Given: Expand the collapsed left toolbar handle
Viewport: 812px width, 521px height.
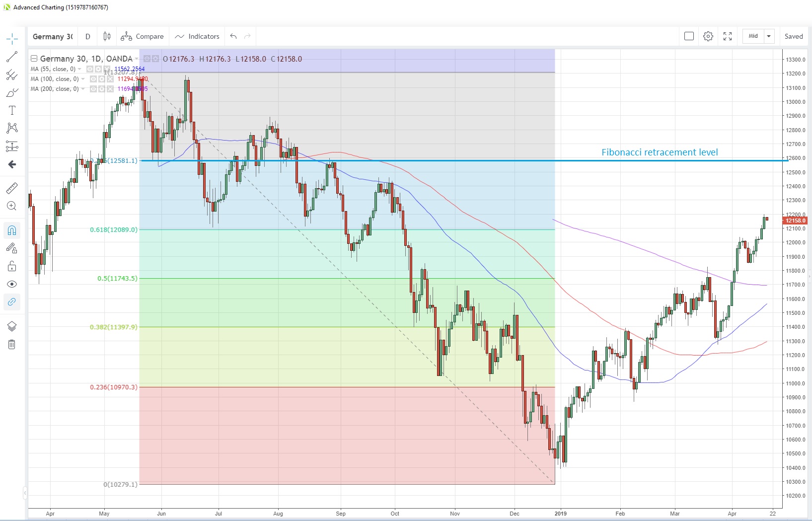Looking at the screenshot, I should [x=25, y=493].
